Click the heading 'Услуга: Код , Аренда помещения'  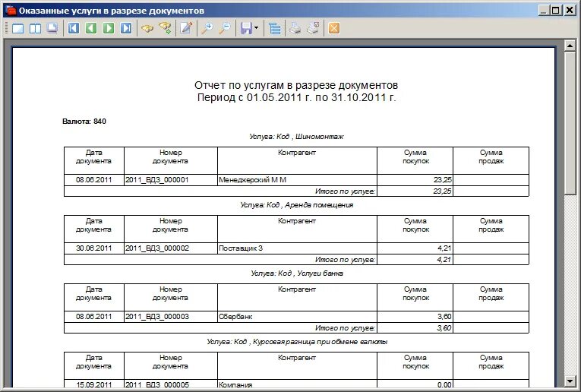(296, 205)
